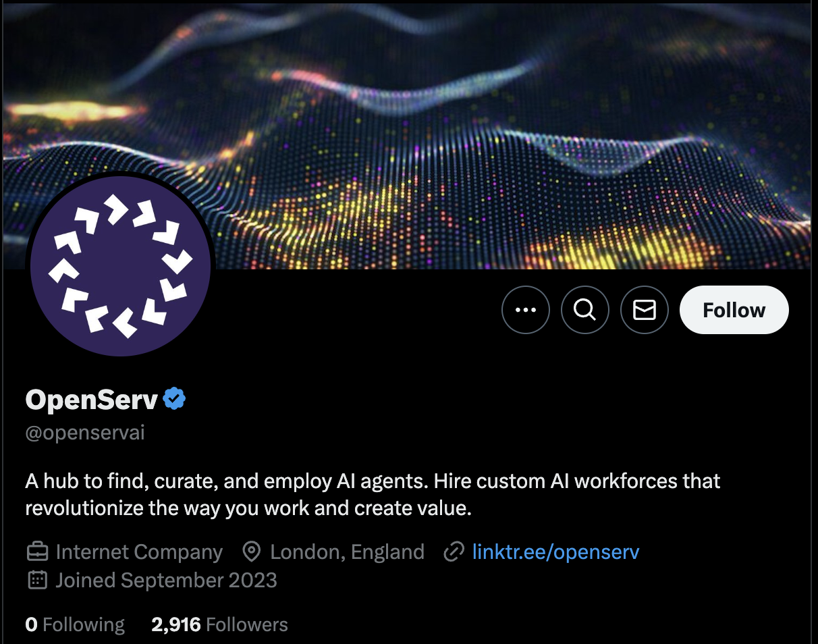
Task: Open the OpenServ profile picture
Action: (121, 265)
